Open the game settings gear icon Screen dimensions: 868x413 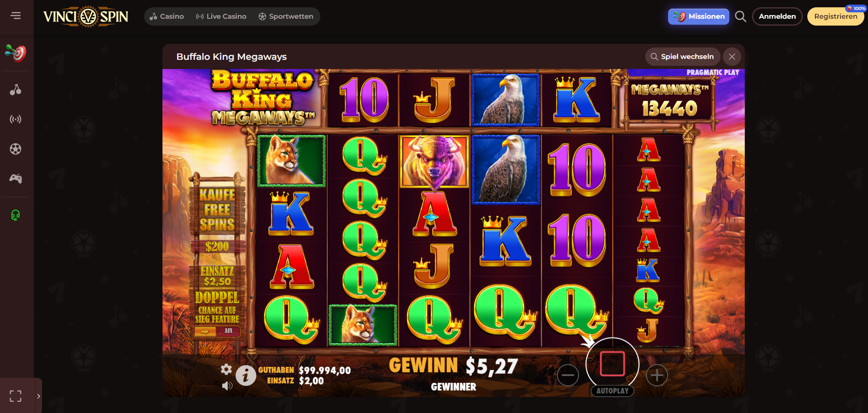tap(226, 369)
